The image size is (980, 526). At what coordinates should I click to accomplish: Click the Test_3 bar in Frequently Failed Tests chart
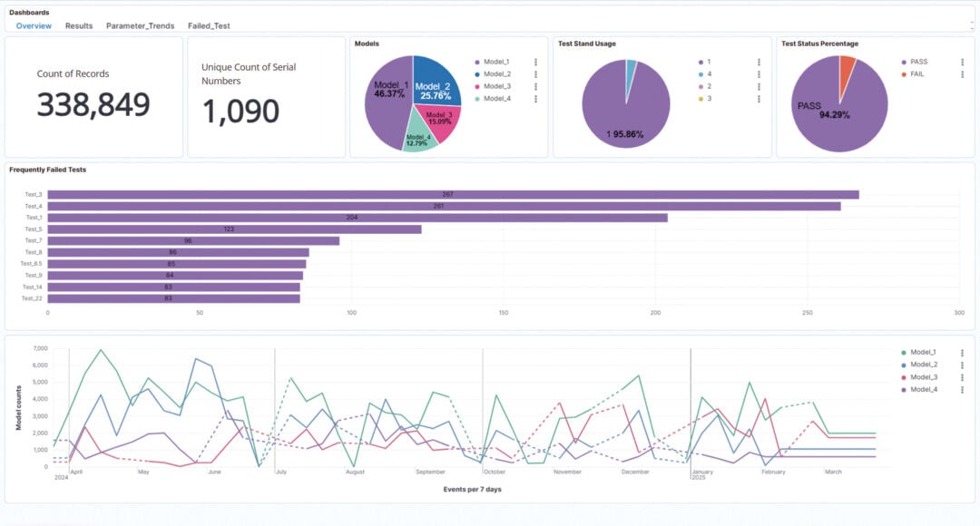click(454, 193)
